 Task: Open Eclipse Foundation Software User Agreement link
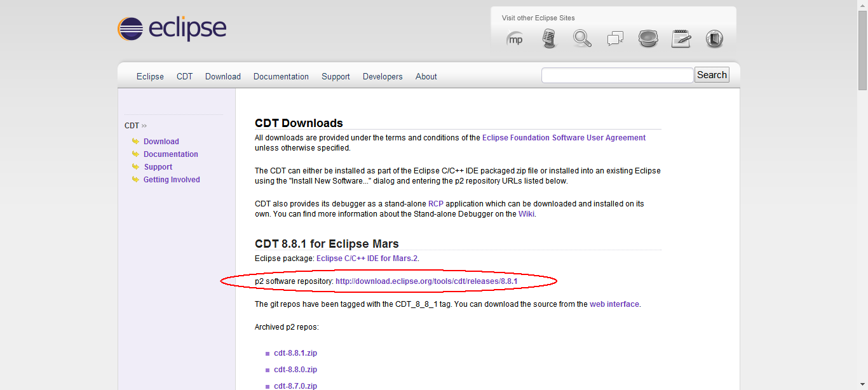point(564,138)
